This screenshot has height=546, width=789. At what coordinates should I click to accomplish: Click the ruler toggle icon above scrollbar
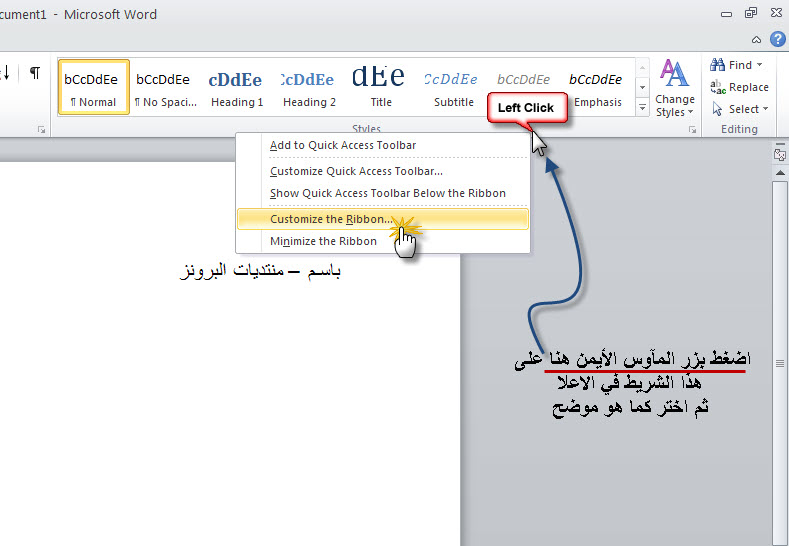[780, 154]
